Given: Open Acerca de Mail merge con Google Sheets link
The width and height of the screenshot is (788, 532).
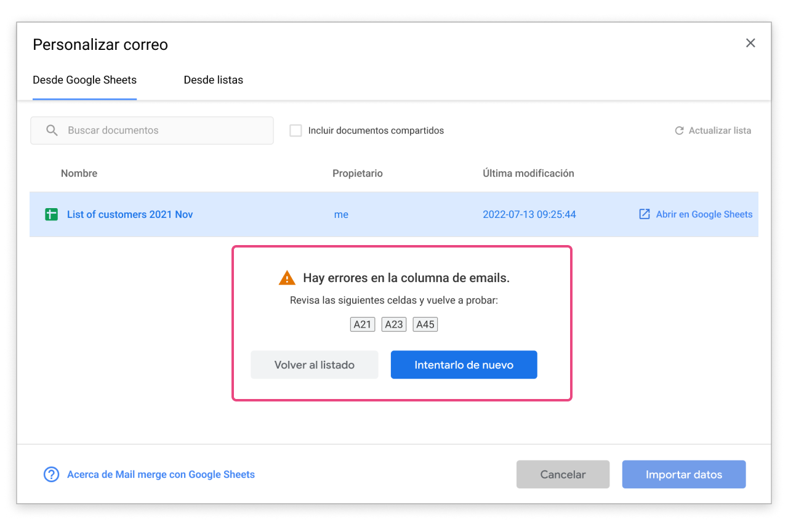Looking at the screenshot, I should tap(161, 475).
